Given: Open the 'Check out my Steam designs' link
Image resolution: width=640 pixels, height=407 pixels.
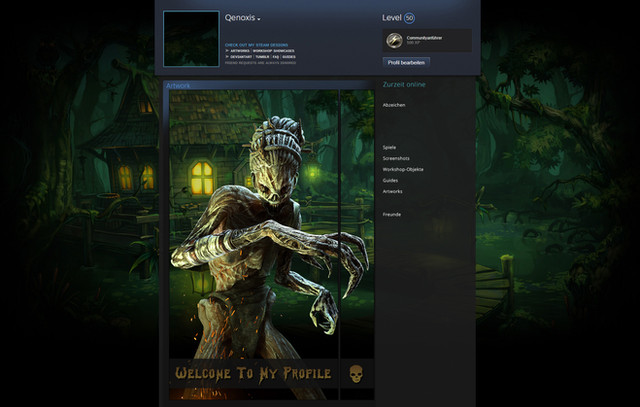Looking at the screenshot, I should [256, 45].
